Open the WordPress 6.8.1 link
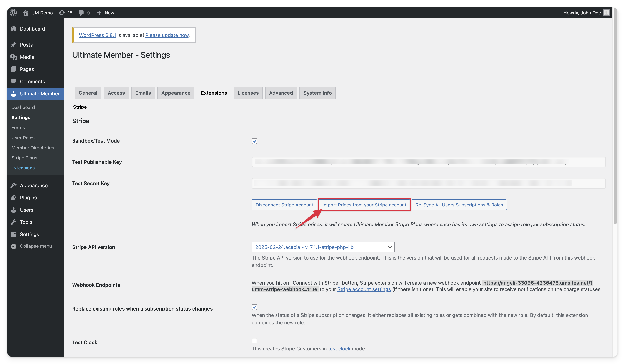This screenshot has width=625, height=364. (97, 35)
